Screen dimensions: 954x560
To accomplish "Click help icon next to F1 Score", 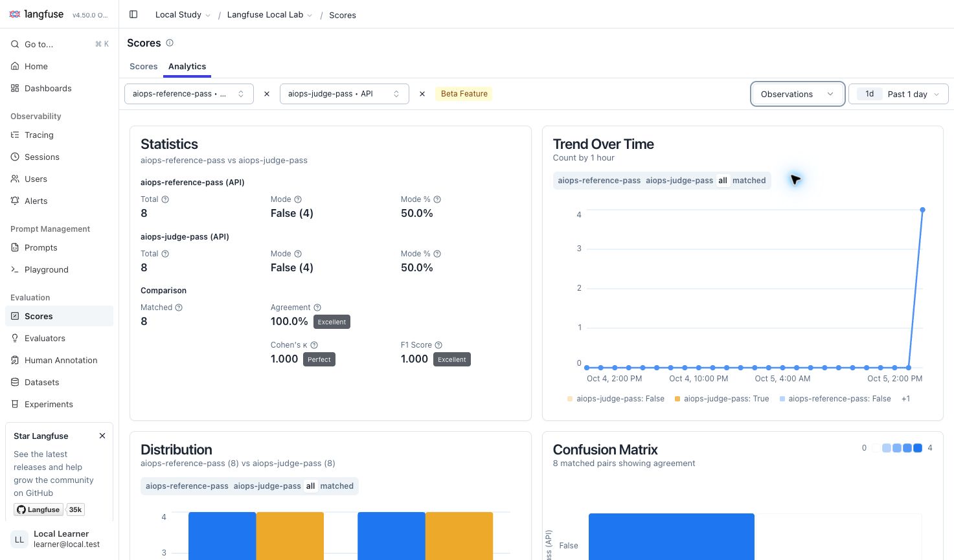I will coord(438,345).
